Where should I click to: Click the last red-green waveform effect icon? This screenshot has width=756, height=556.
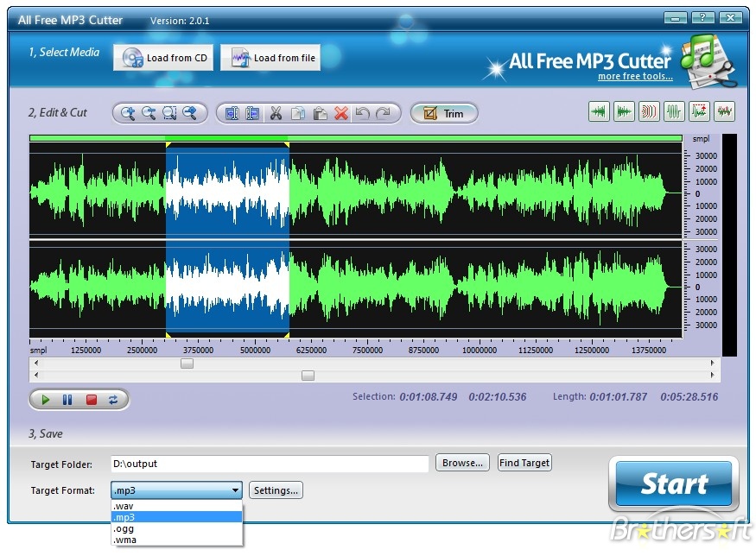(x=724, y=111)
